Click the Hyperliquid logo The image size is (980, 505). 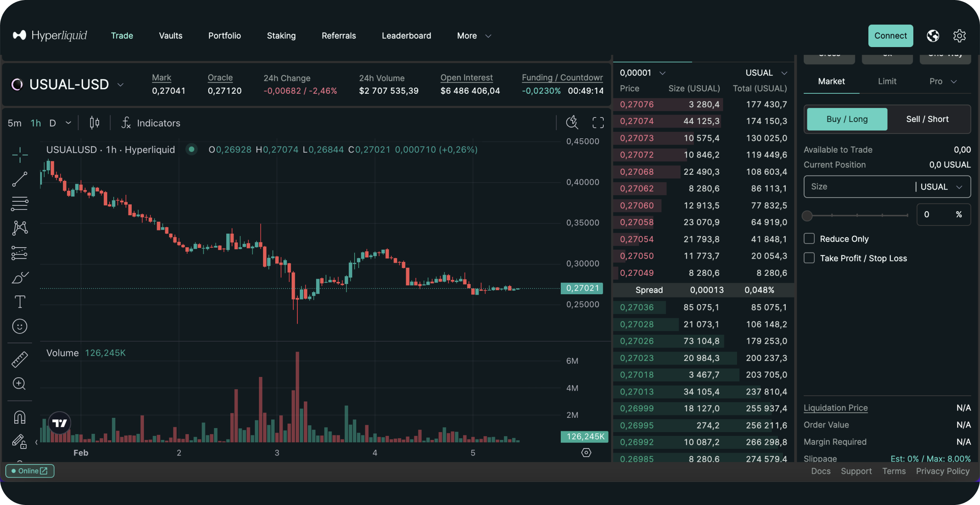(x=50, y=36)
